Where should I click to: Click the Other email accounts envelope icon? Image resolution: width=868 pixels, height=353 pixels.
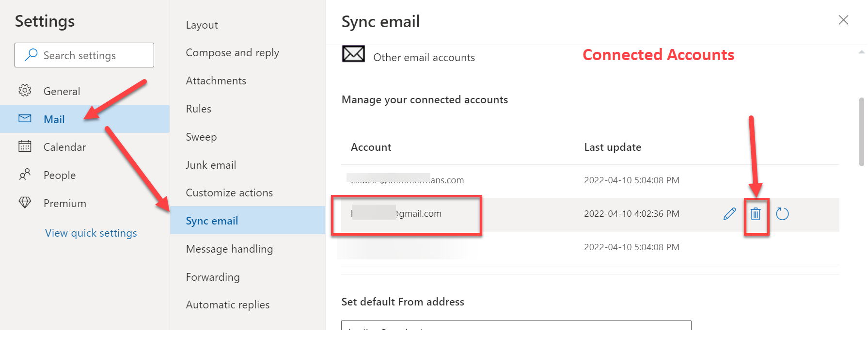[353, 54]
